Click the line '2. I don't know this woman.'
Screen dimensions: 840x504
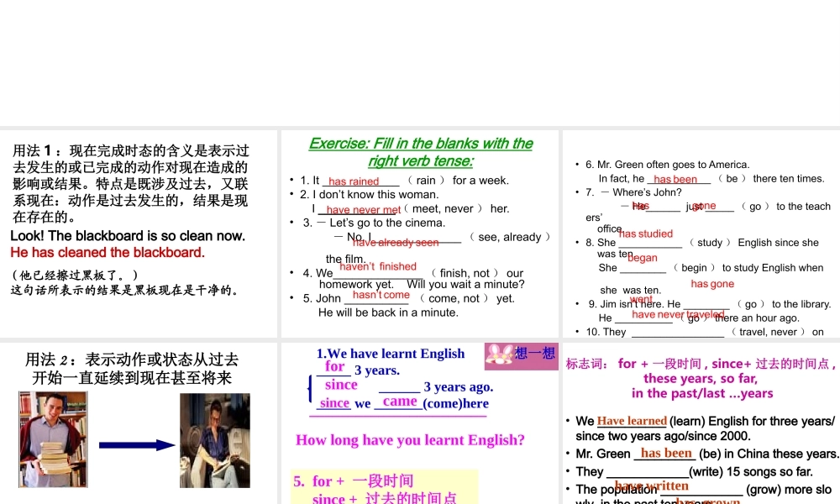point(369,194)
